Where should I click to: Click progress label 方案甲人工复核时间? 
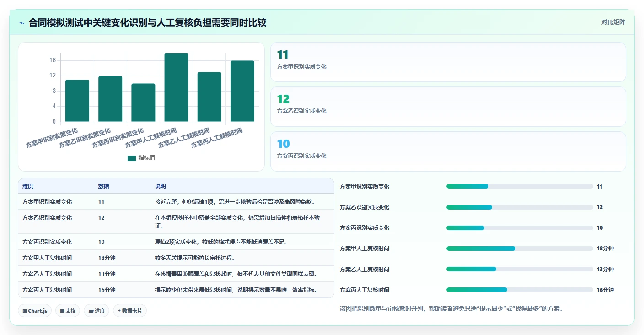(365, 249)
